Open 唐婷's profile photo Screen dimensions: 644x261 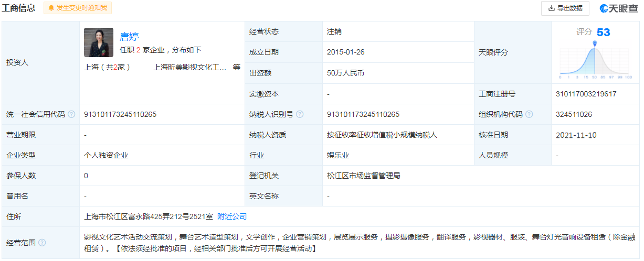98,42
